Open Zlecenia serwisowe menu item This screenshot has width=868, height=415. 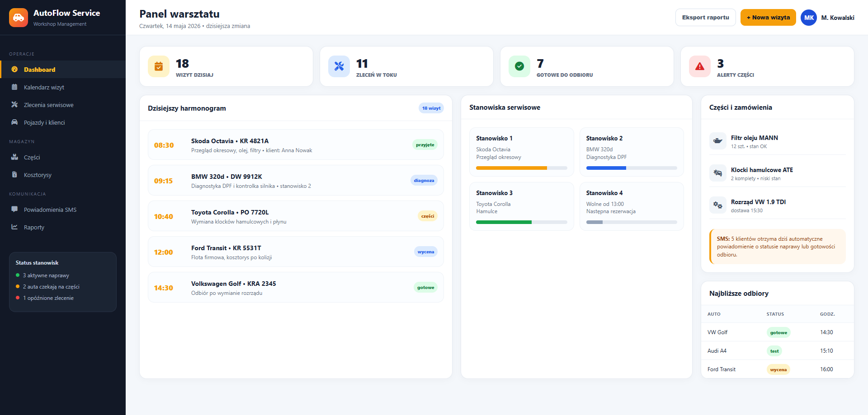pos(63,105)
